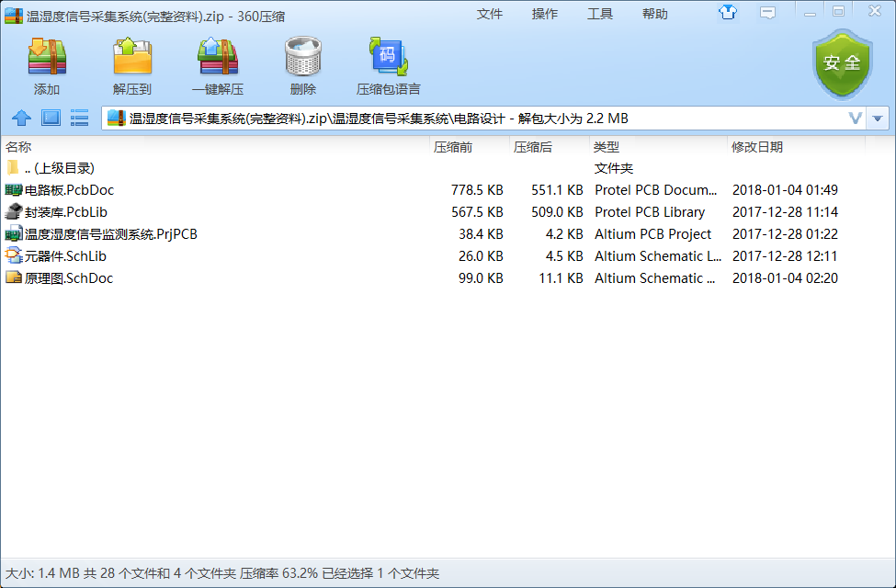Click the V icon in the address bar
The height and width of the screenshot is (588, 896).
pos(855,119)
